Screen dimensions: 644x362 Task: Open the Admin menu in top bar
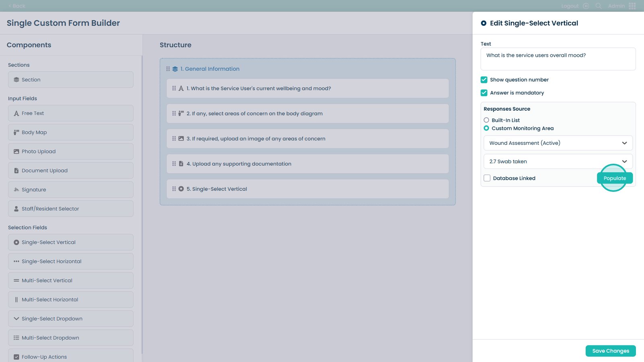tap(616, 6)
